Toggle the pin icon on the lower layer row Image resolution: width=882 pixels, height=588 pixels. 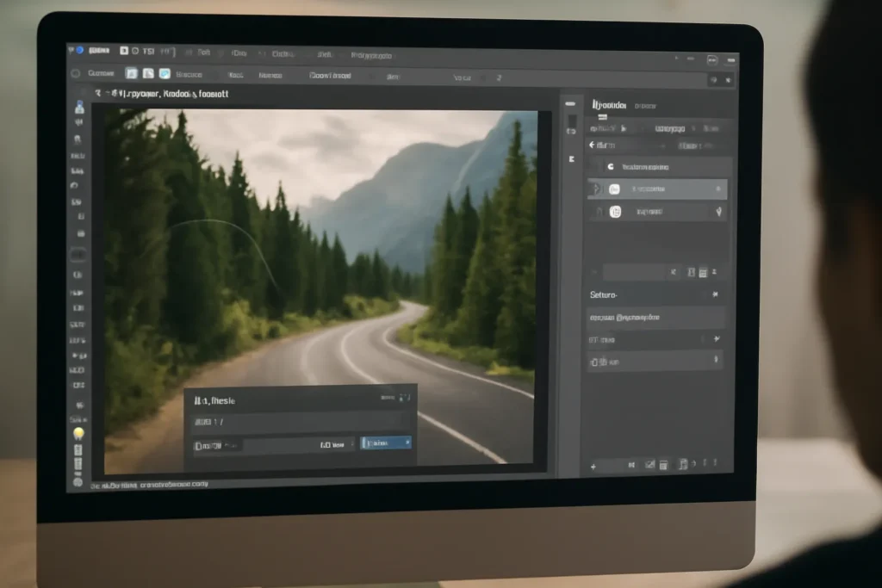(x=719, y=212)
